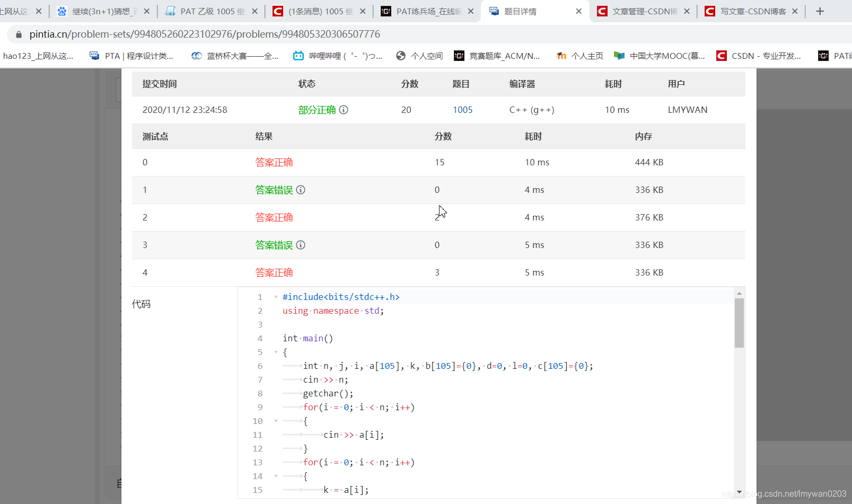The height and width of the screenshot is (504, 852).
Task: Collapse the code fold arrow on line 1
Action: [x=276, y=297]
